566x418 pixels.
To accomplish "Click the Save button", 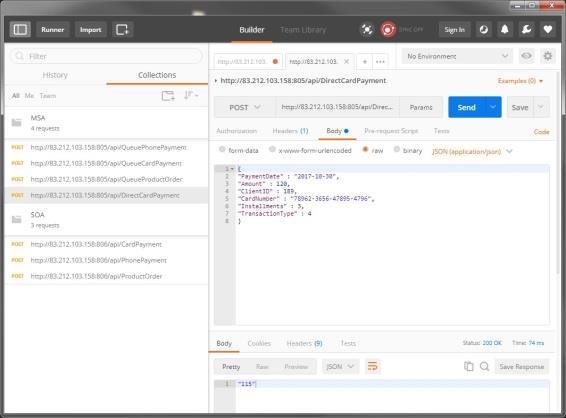I will click(520, 107).
